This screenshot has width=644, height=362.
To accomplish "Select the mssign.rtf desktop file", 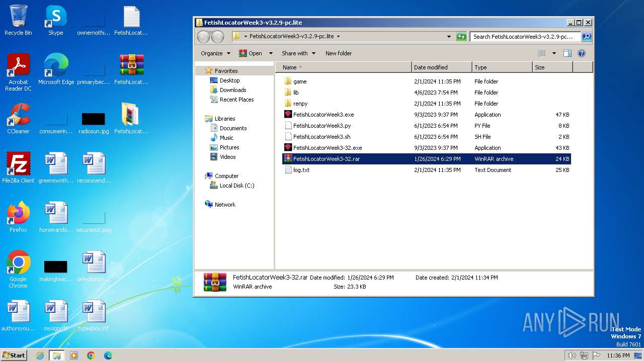I will point(56,316).
